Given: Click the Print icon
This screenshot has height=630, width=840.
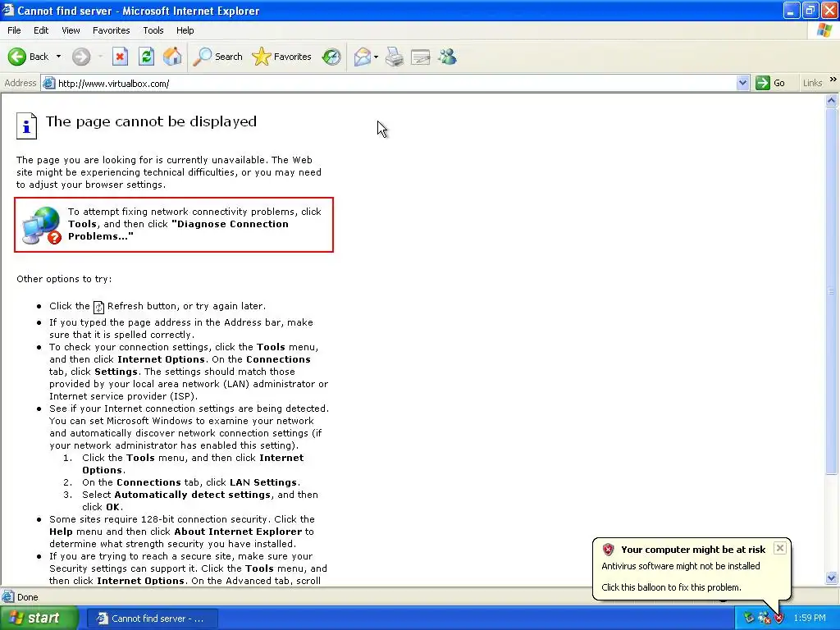Looking at the screenshot, I should click(x=395, y=57).
